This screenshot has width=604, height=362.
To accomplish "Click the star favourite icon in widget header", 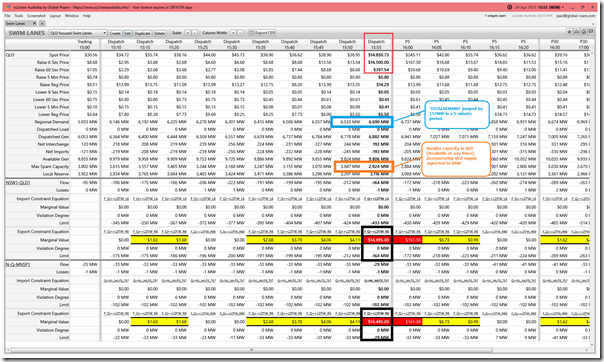I will (x=569, y=32).
